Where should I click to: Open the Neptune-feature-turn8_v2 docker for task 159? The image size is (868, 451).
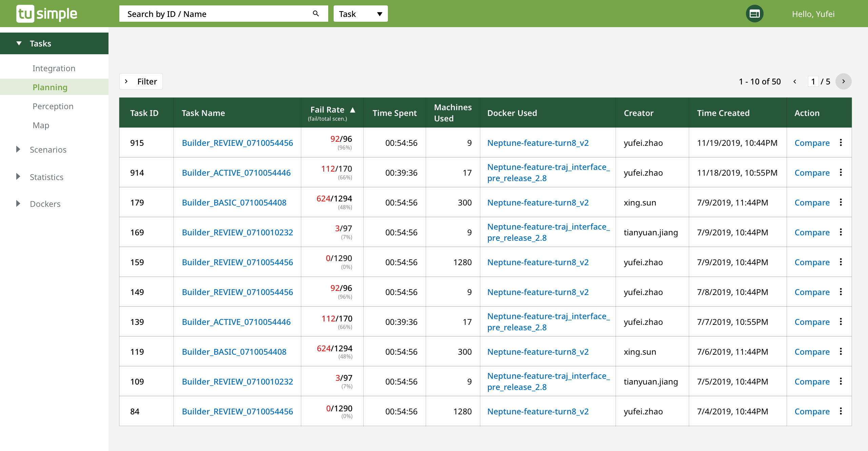click(x=538, y=262)
